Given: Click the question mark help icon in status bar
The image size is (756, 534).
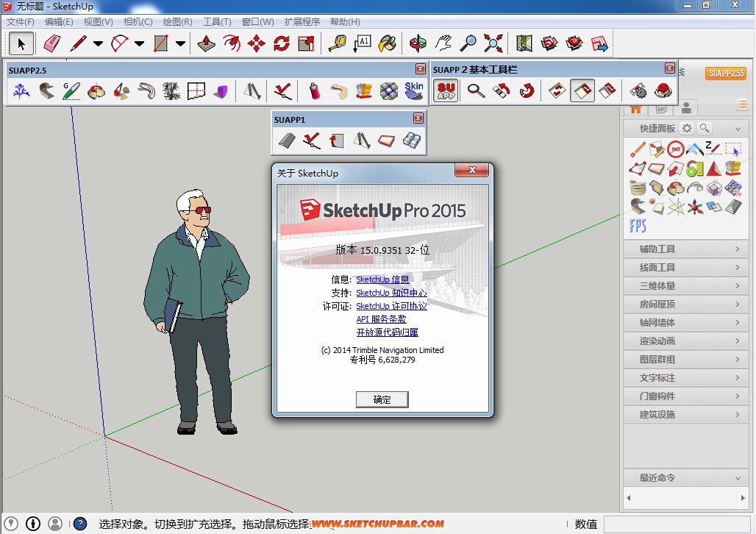Looking at the screenshot, I should (80, 524).
